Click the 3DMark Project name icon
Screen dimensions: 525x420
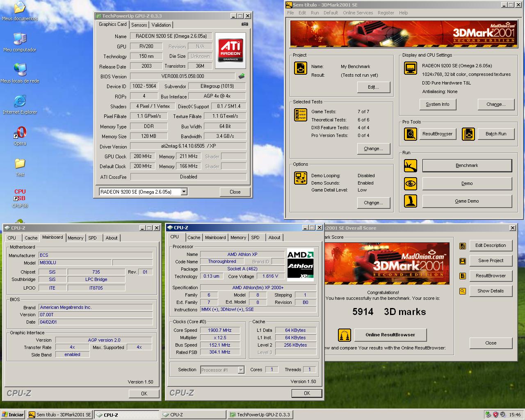click(301, 68)
